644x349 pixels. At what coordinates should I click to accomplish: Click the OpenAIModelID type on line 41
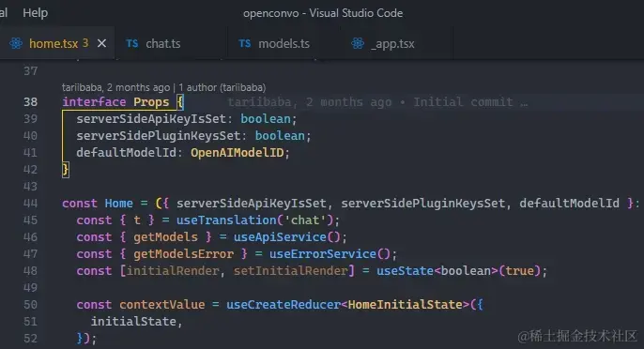coord(237,153)
